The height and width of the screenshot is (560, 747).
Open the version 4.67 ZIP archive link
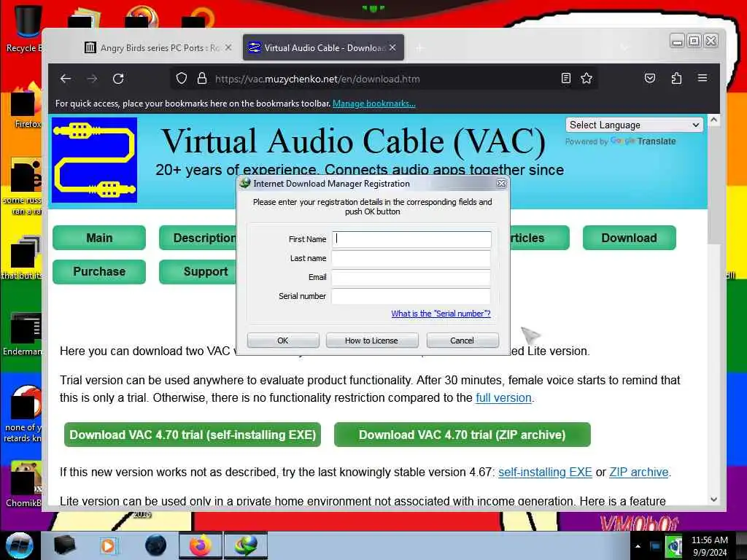tap(639, 472)
